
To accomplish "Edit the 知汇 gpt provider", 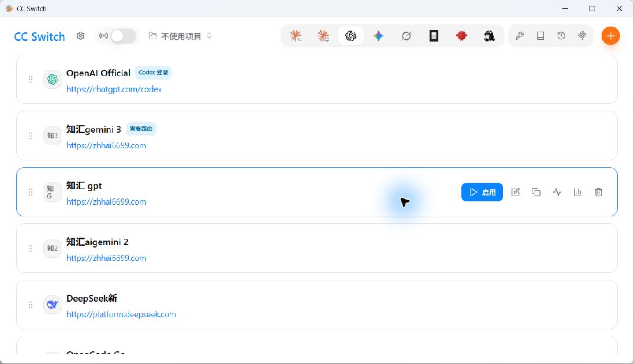I will (516, 192).
